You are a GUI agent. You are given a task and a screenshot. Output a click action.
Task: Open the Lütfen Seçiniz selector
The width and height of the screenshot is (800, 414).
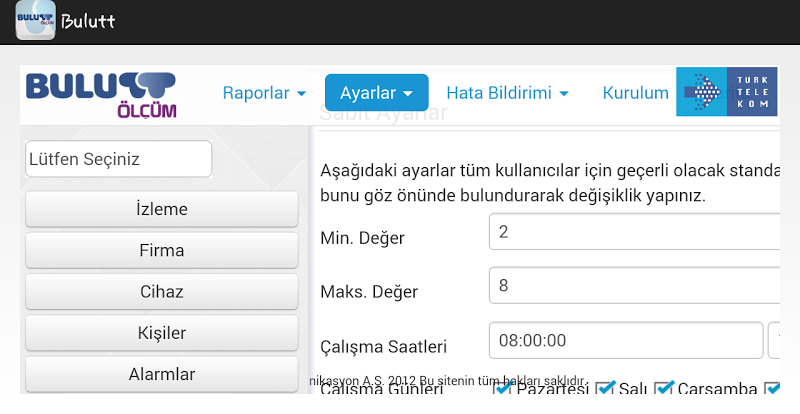pos(118,159)
